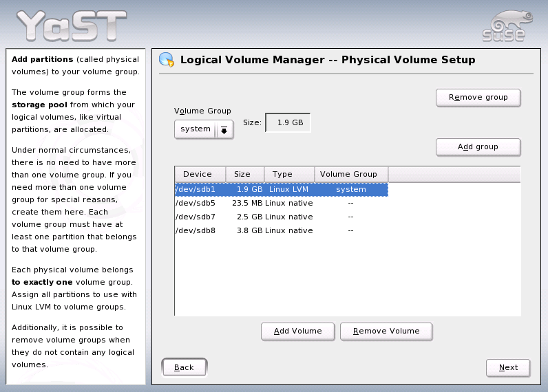Click the Remove group button
The image size is (548, 392).
point(478,98)
